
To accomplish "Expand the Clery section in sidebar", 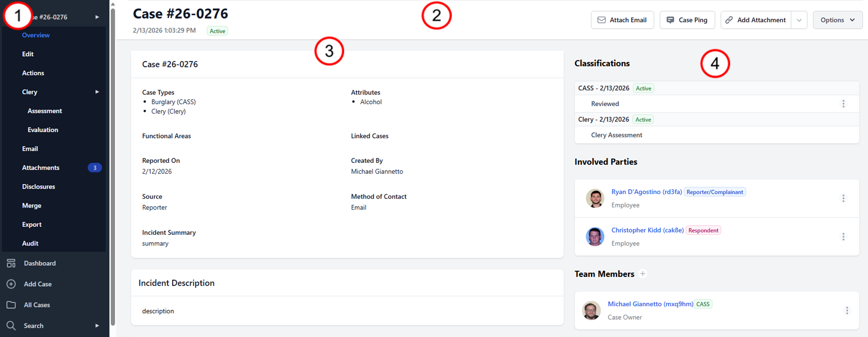I will pos(97,92).
